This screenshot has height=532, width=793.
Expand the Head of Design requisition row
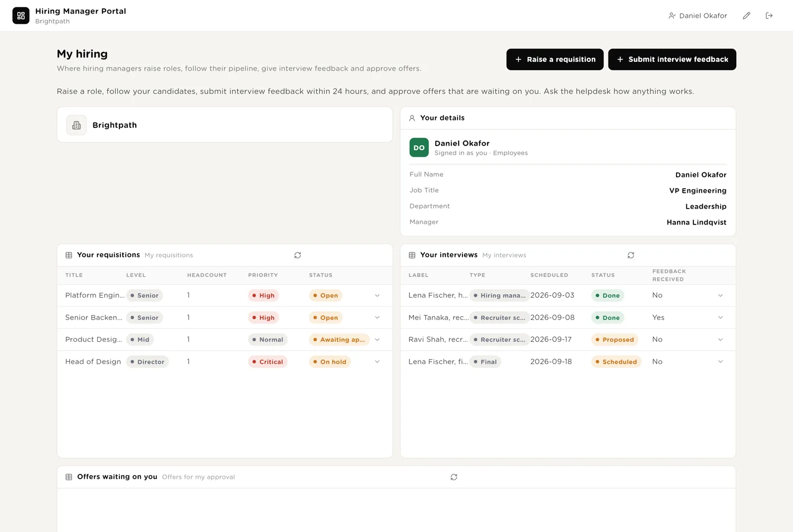coord(377,362)
